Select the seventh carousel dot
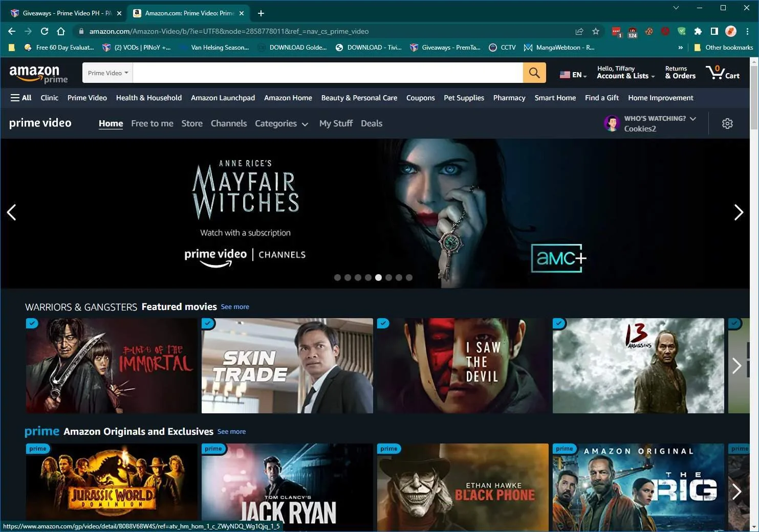The image size is (759, 532). tap(399, 278)
